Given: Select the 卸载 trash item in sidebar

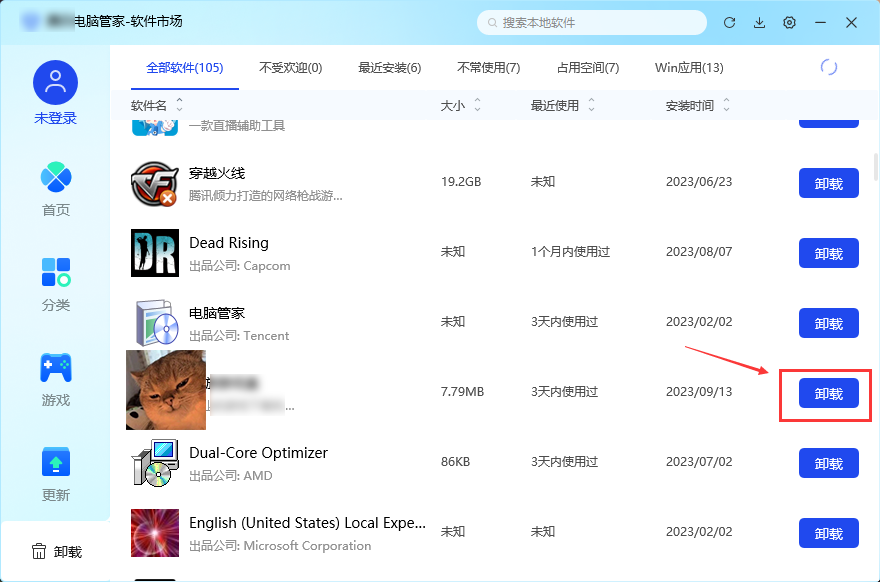Looking at the screenshot, I should coord(56,552).
